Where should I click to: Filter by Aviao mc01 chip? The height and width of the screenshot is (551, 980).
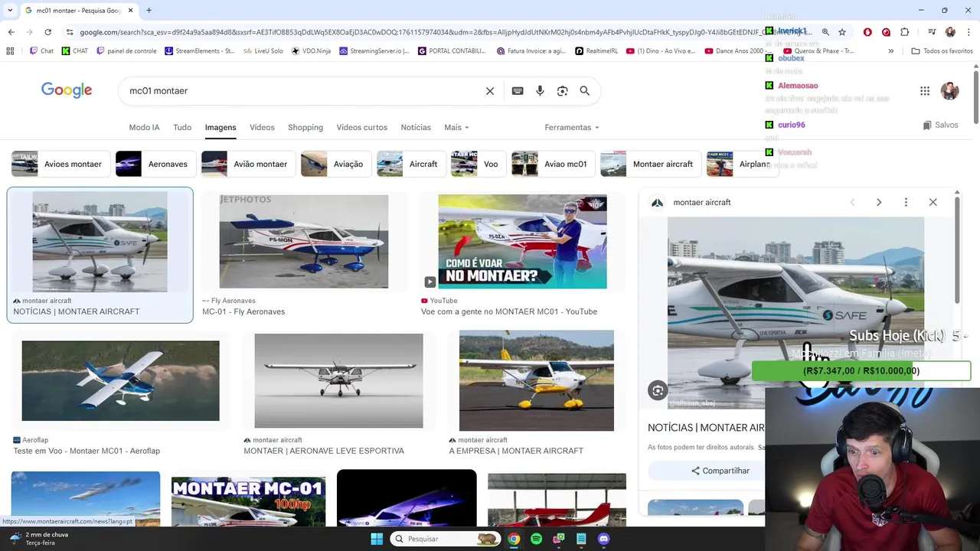coord(552,164)
